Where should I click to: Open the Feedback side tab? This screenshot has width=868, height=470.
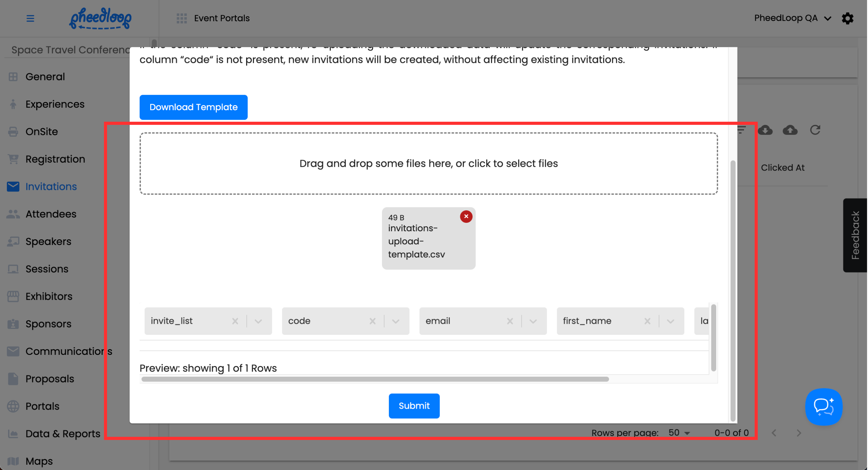click(x=855, y=235)
